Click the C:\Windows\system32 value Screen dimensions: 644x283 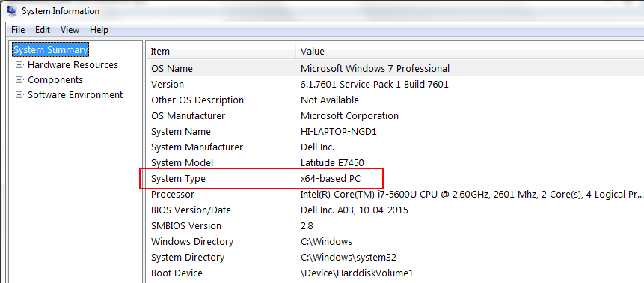tap(349, 258)
